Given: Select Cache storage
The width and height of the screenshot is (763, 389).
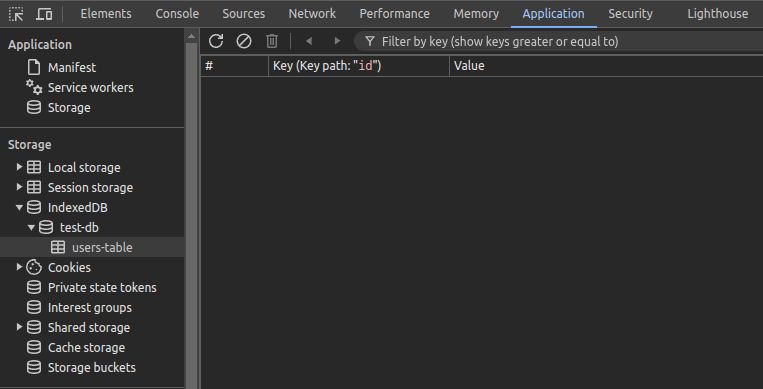Looking at the screenshot, I should point(86,348).
